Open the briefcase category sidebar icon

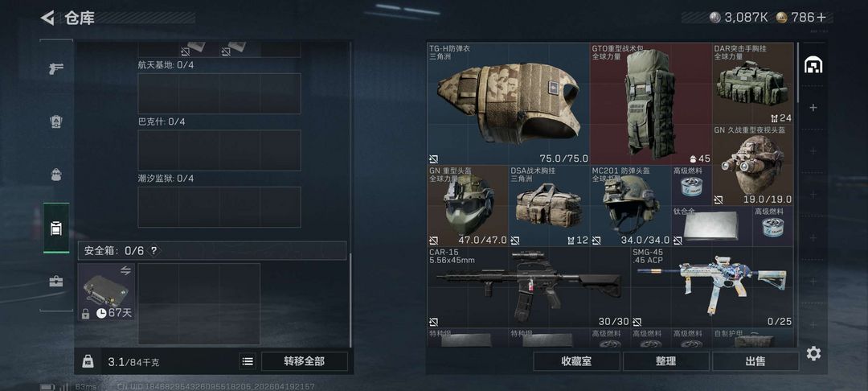tap(56, 282)
